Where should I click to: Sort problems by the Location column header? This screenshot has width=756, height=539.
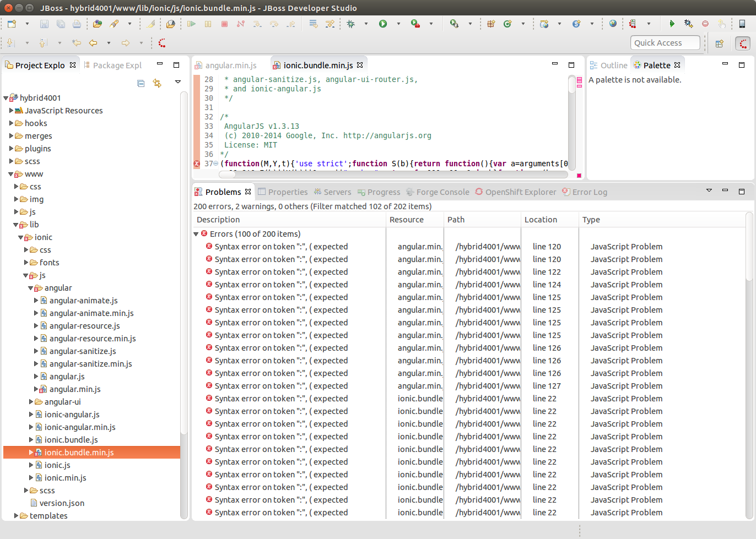pos(541,220)
